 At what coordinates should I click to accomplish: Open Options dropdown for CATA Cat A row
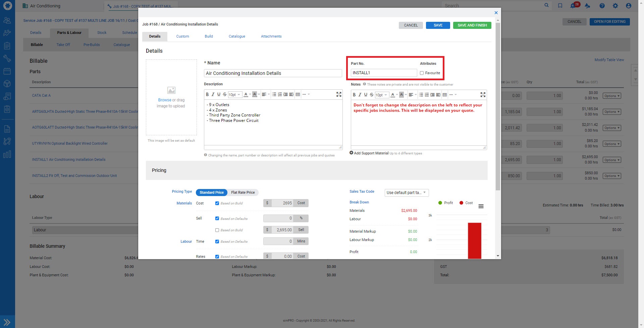point(612,96)
